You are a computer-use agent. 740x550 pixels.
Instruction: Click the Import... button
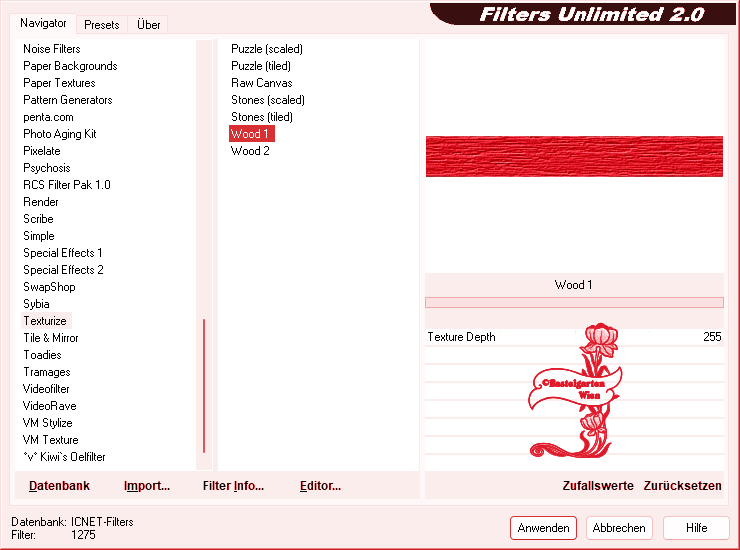pyautogui.click(x=147, y=486)
